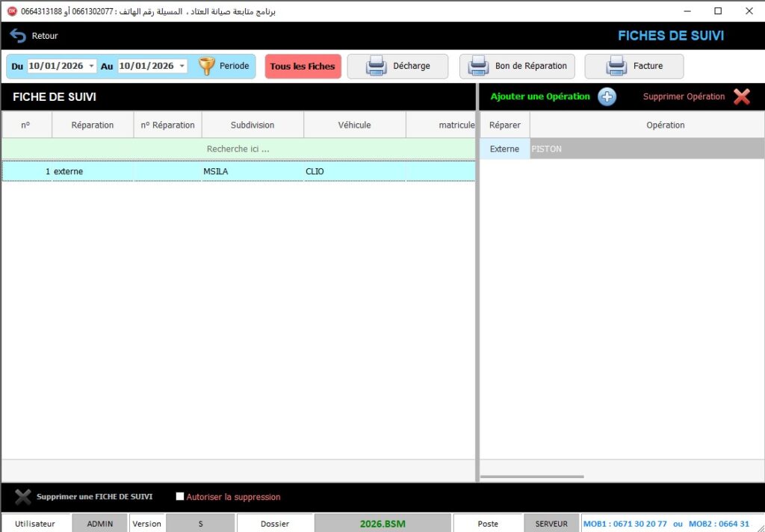Viewport: 765px width, 532px height.
Task: Sort by the Subdivision column header
Action: (253, 125)
